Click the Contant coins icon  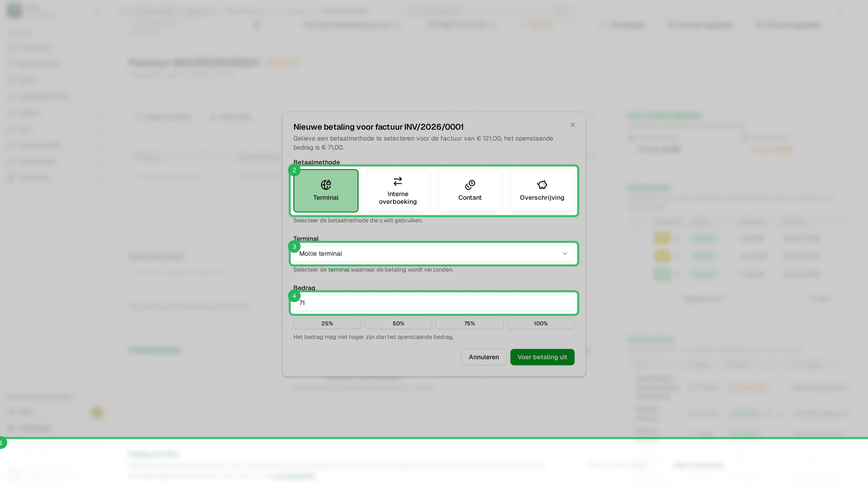(x=470, y=185)
